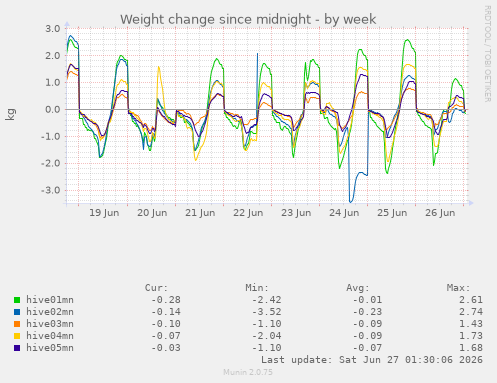Click the hive04mn yellow legend swatch
The width and height of the screenshot is (497, 383).
17,336
